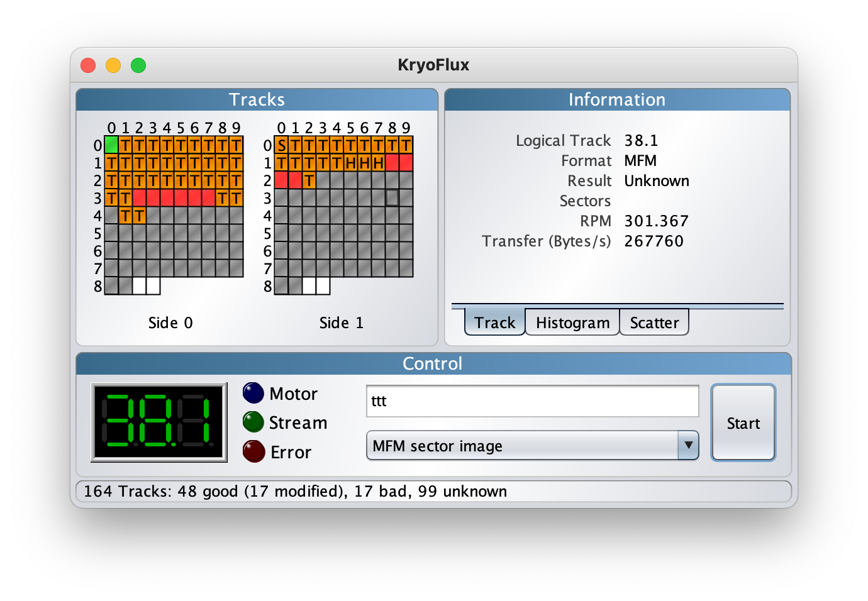The height and width of the screenshot is (601, 868).
Task: Select T cell track 39 on Side 0
Action: (x=236, y=198)
